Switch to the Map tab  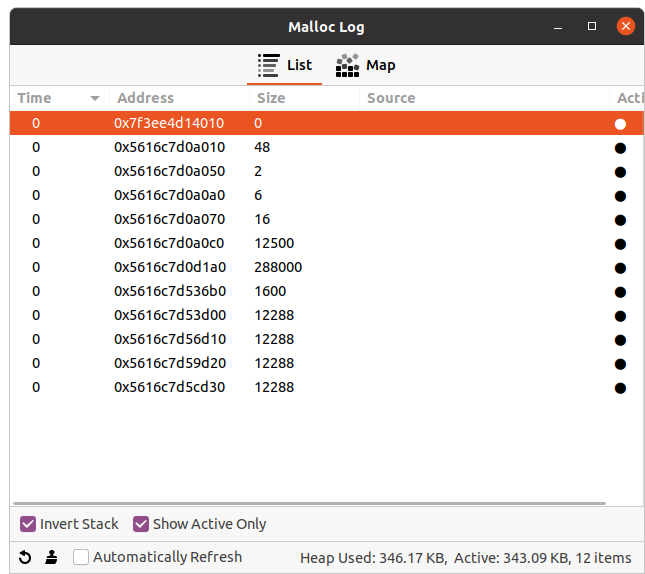coord(365,65)
